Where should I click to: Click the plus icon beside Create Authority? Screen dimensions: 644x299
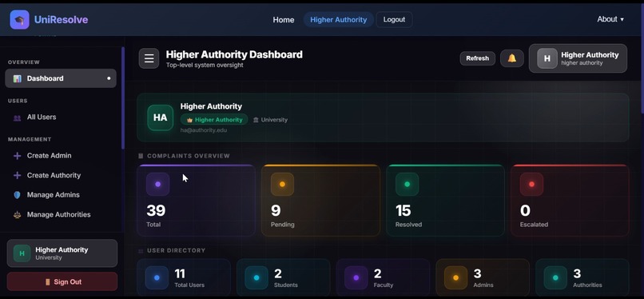(17, 176)
